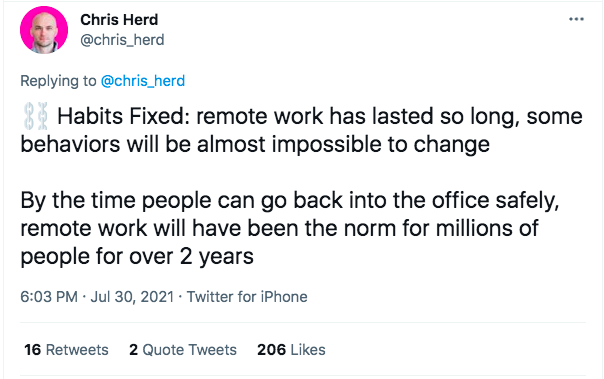604x379 pixels.
Task: Show the 2 Quote Tweets
Action: [183, 350]
